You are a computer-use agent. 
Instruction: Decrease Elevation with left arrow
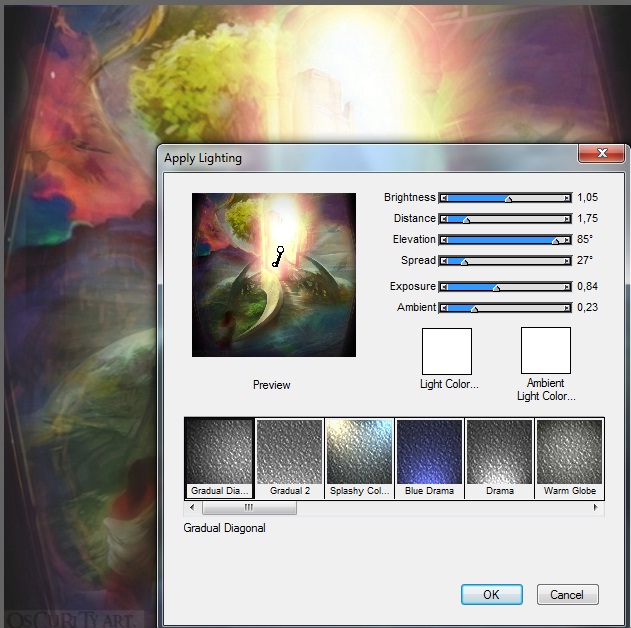(x=444, y=240)
